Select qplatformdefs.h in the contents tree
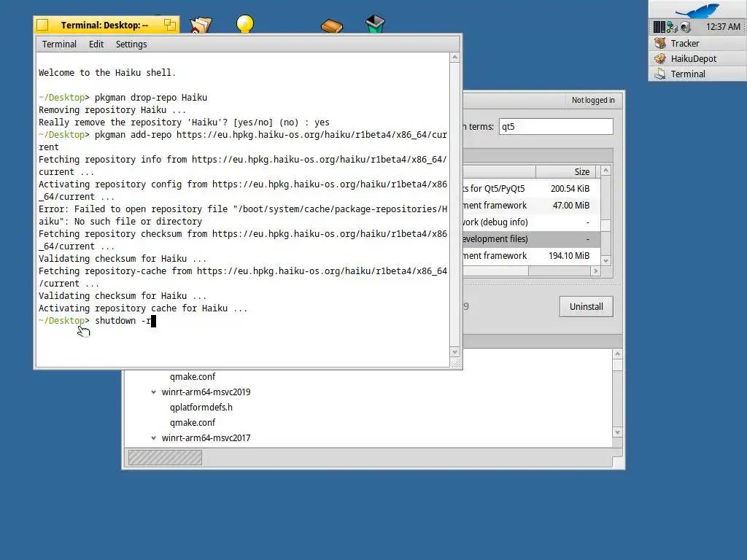747x560 pixels. (201, 408)
